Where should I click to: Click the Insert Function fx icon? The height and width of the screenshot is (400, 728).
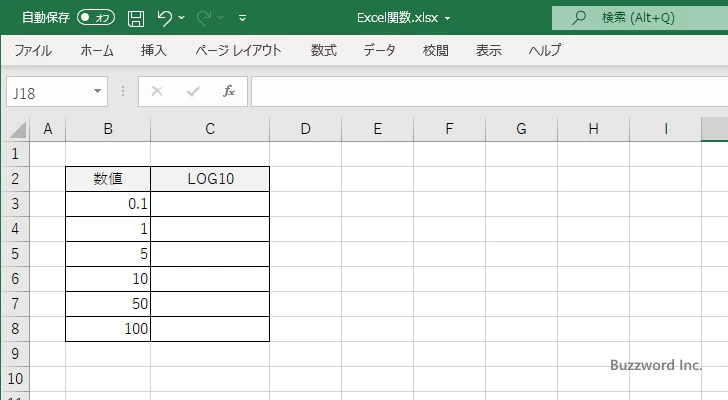pyautogui.click(x=229, y=91)
